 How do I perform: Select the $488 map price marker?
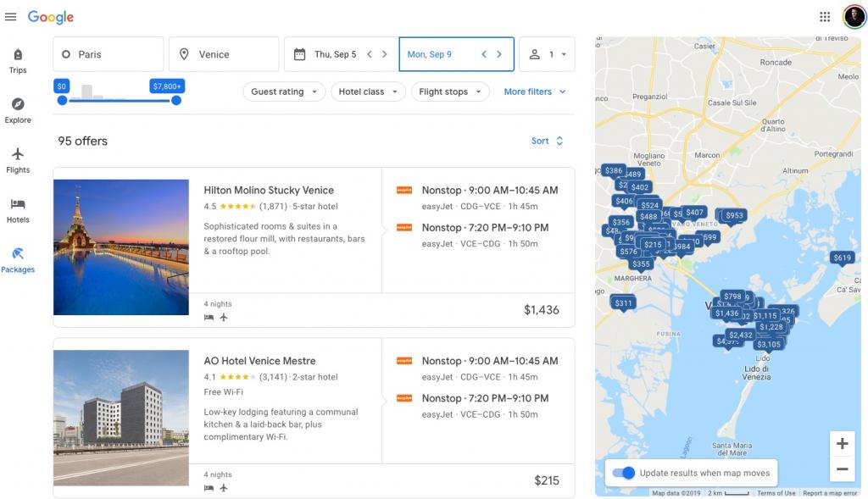point(648,217)
